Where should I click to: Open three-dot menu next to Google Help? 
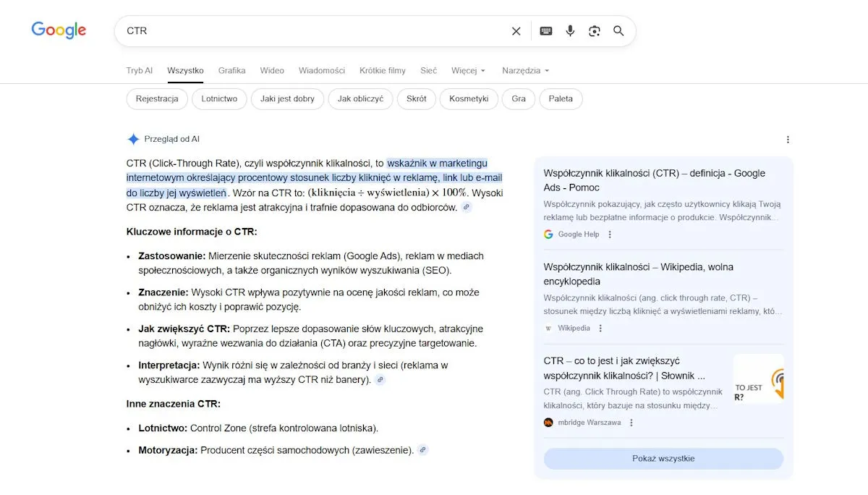[x=610, y=234]
